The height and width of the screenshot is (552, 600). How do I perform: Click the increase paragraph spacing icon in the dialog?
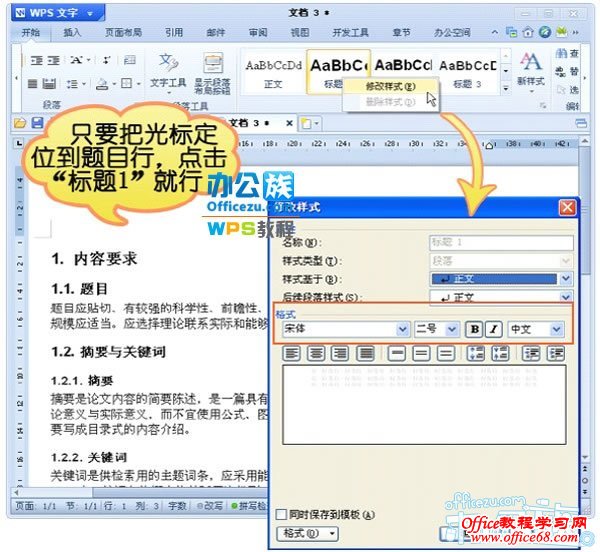[x=476, y=353]
